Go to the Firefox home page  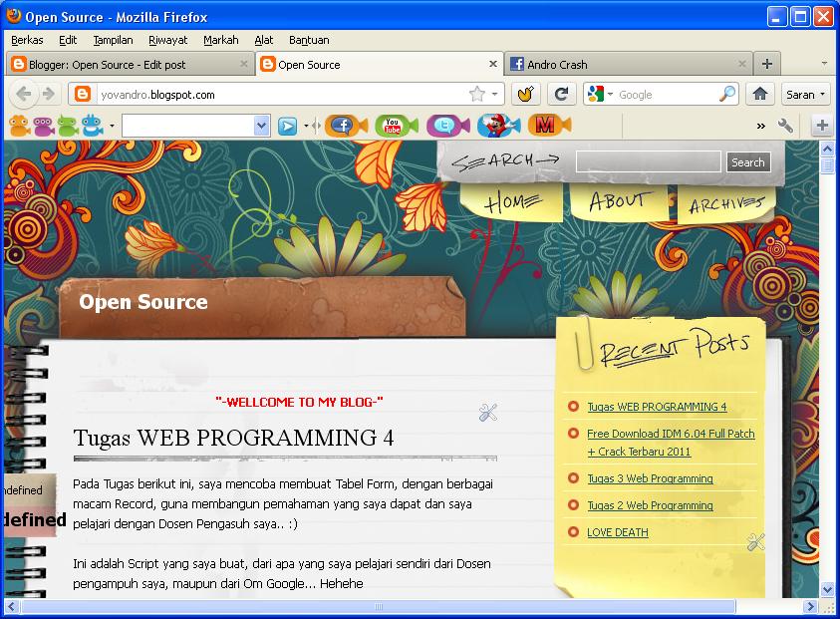pos(759,95)
